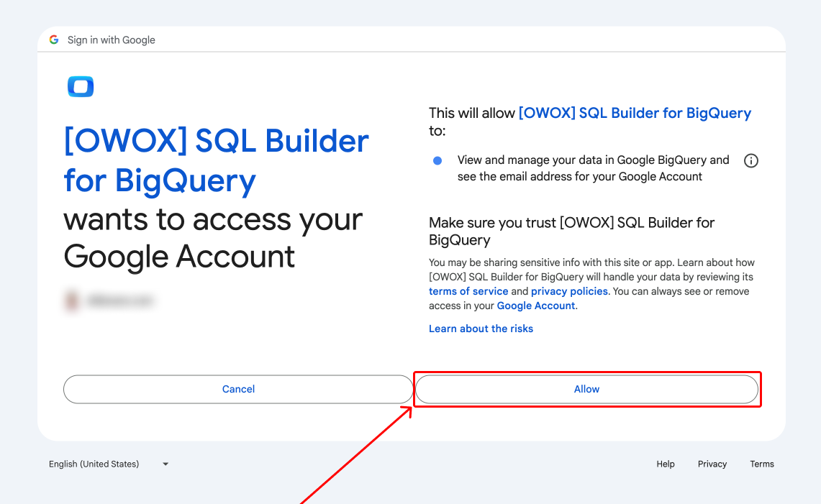The height and width of the screenshot is (504, 821).
Task: Click 'Make sure you trust [OWOX] SQL Builder' heading
Action: pyautogui.click(x=571, y=231)
